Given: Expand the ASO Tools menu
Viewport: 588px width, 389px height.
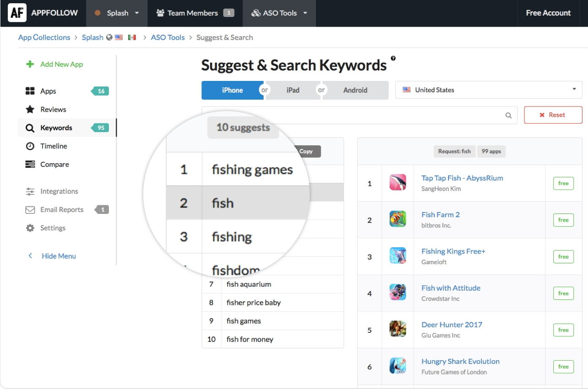Looking at the screenshot, I should tap(280, 13).
